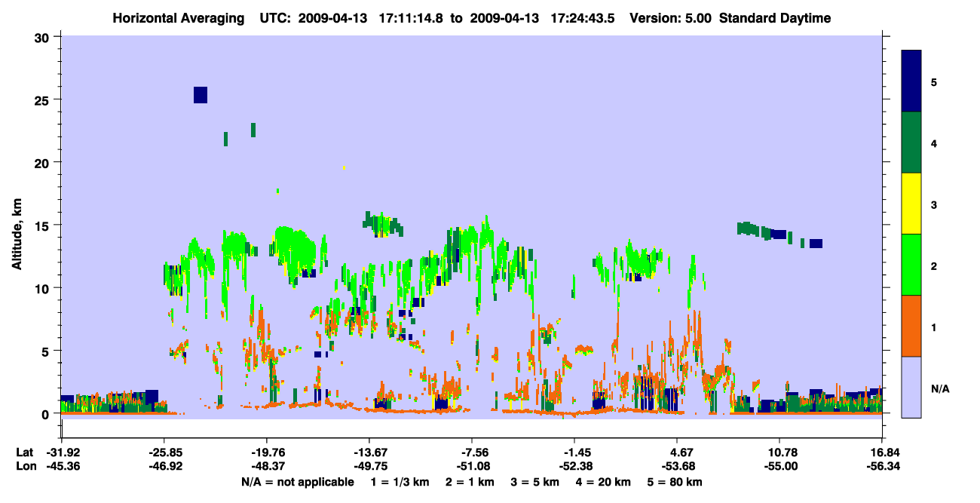This screenshot has width=980, height=503.
Task: Click legend text '3 = 5 km'
Action: point(535,482)
